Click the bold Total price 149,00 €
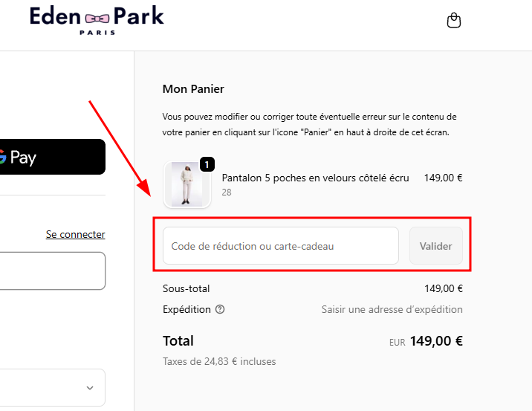This screenshot has width=532, height=411. coord(438,341)
